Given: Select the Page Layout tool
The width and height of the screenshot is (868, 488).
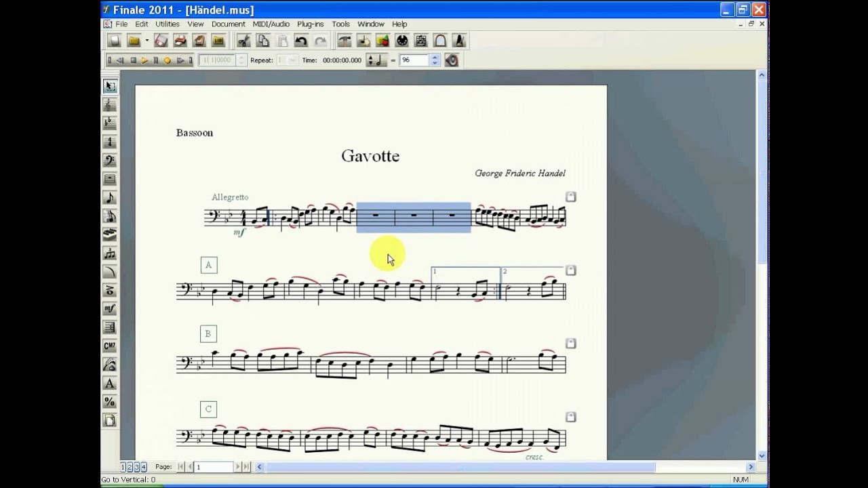Looking at the screenshot, I should pos(110,420).
